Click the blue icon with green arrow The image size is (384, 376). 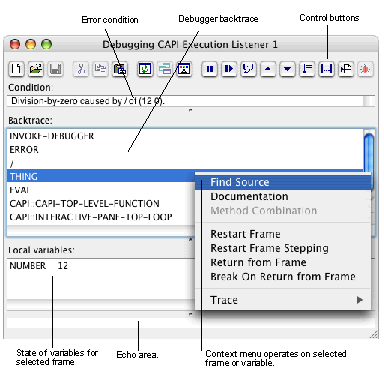click(x=145, y=69)
